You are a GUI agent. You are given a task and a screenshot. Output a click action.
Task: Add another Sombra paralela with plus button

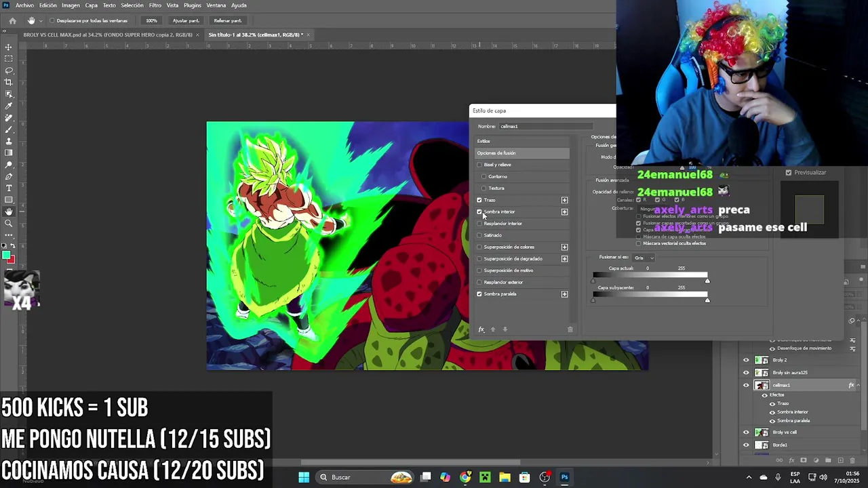click(564, 294)
